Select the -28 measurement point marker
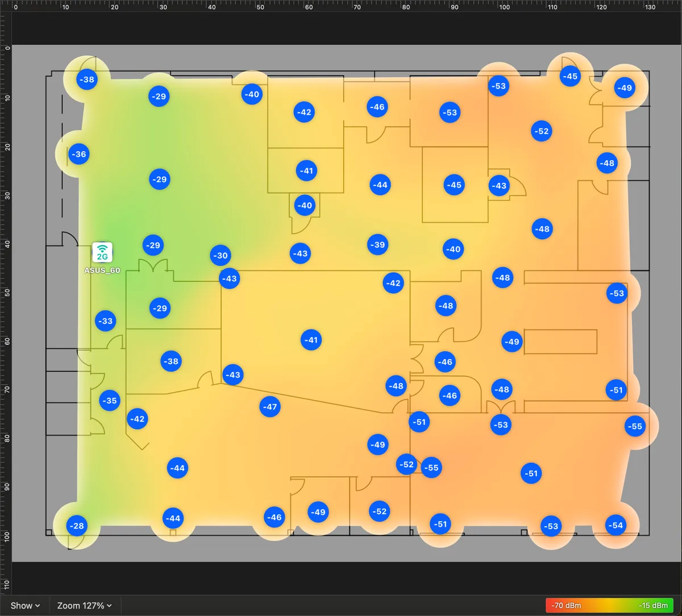 tap(76, 526)
